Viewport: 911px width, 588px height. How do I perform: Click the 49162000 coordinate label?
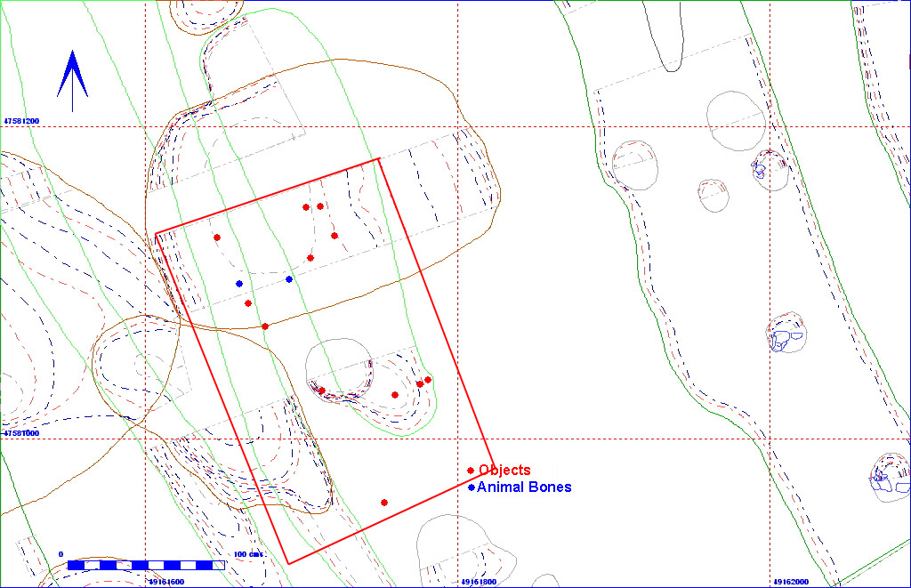tap(791, 582)
